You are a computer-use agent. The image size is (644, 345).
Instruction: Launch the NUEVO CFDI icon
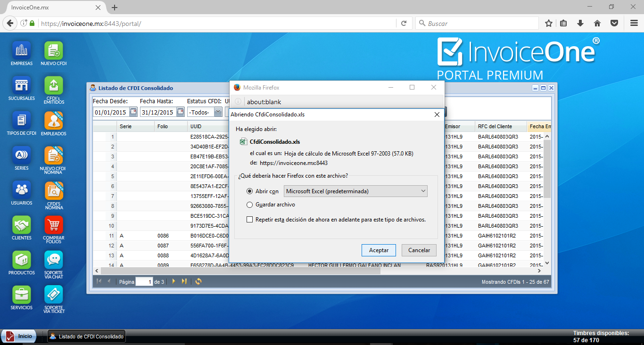pyautogui.click(x=54, y=51)
